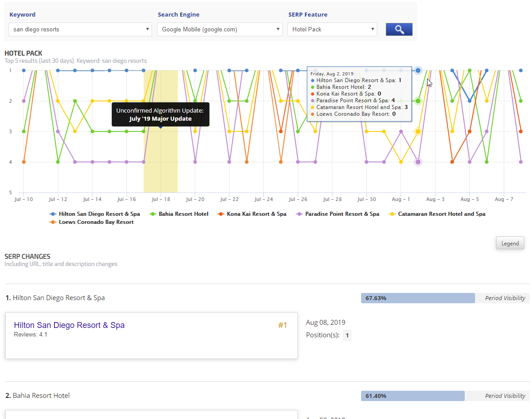Toggle Bahia Resort Hotel legend series
Screen dimensions: 532x419
(x=183, y=214)
